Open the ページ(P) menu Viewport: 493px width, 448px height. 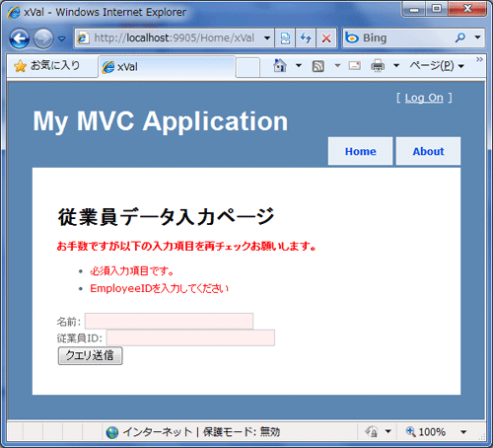(437, 66)
